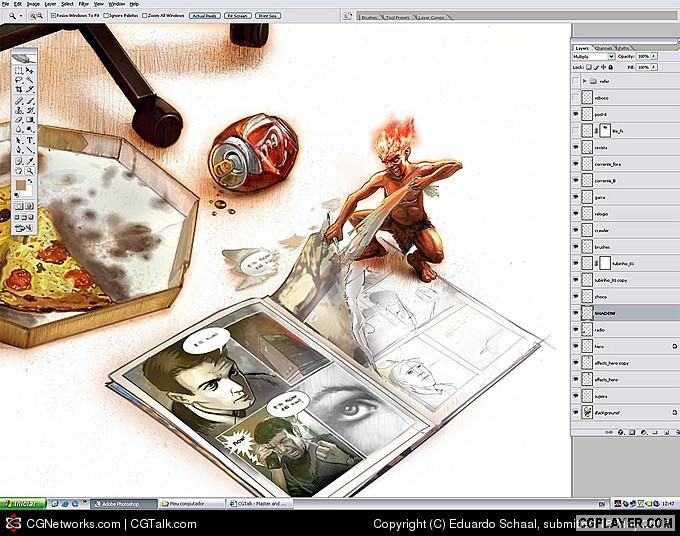
Task: Select the Hand tool
Action: coord(19,171)
